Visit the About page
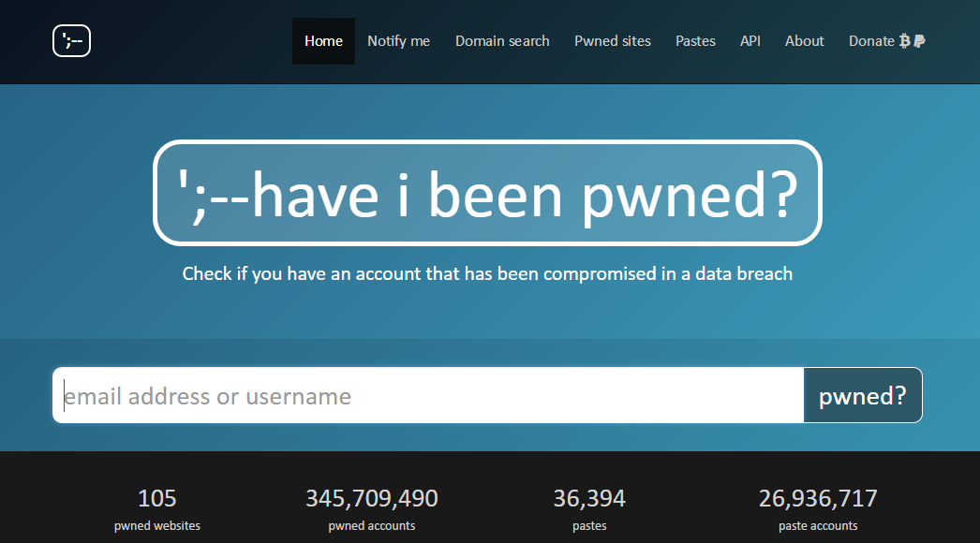 [805, 41]
